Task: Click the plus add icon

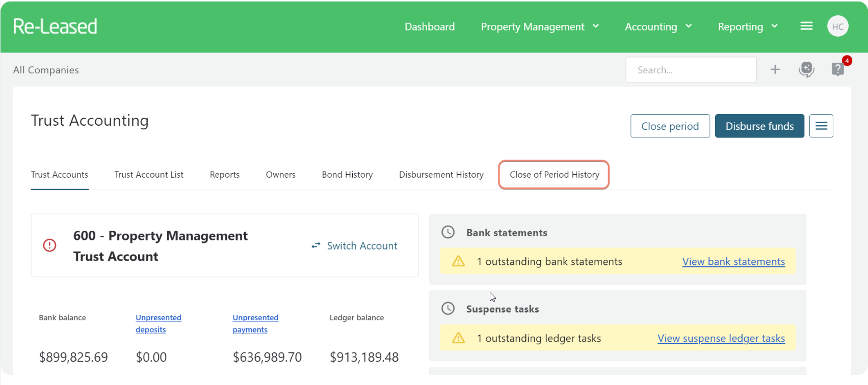Action: coord(775,69)
